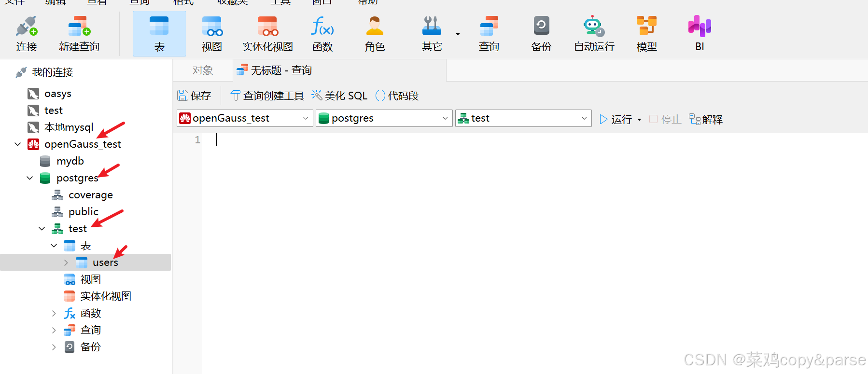Select the public schema
The width and height of the screenshot is (868, 374).
[84, 212]
